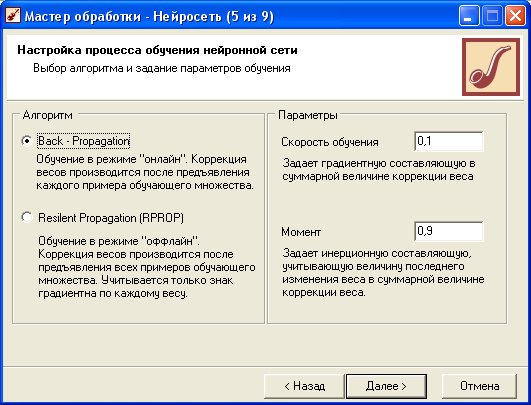This screenshot has width=531, height=405.
Task: Click the Resilent Propagation (RPROP) label
Action: [111, 218]
